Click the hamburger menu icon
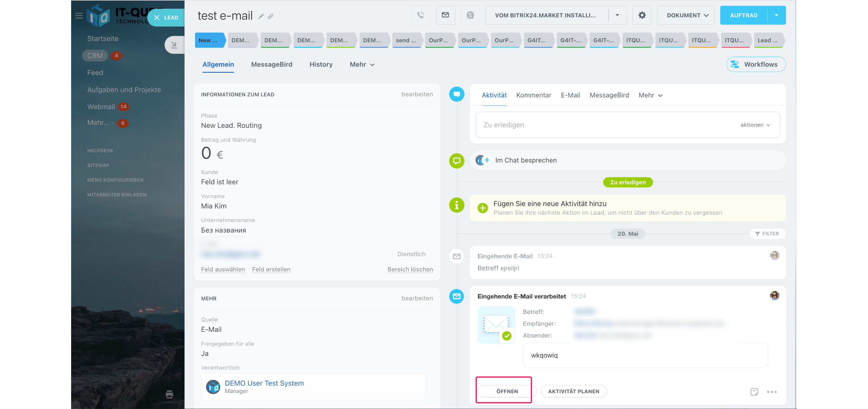The width and height of the screenshot is (868, 409). point(79,15)
